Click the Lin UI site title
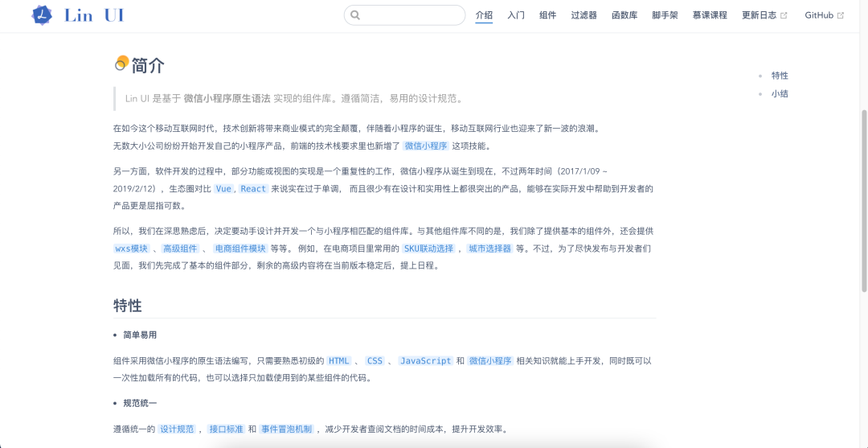The height and width of the screenshot is (448, 868). coord(94,15)
